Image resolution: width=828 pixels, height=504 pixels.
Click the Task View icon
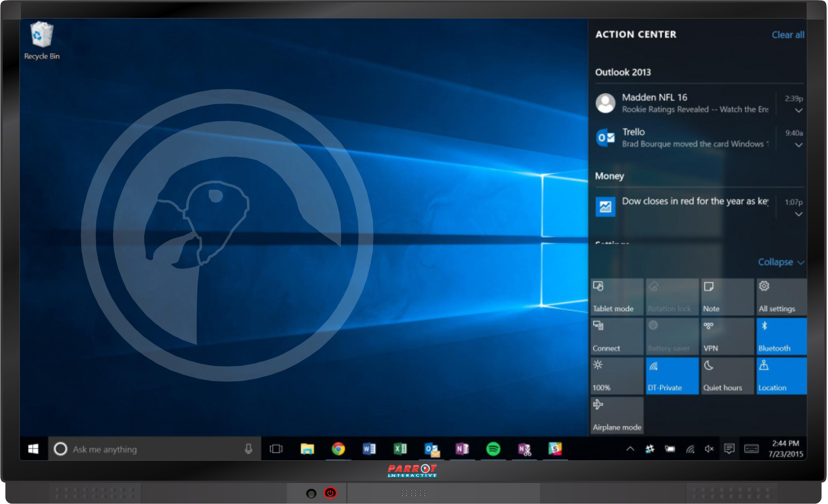[276, 449]
